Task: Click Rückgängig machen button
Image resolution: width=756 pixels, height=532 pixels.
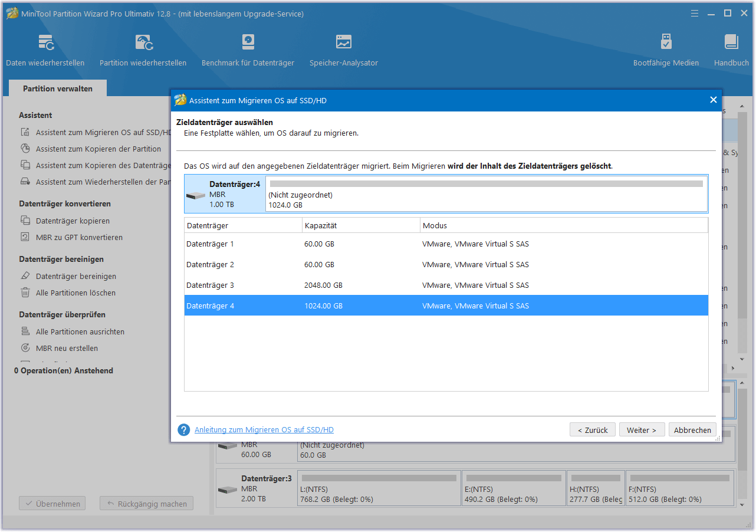Action: coord(146,504)
